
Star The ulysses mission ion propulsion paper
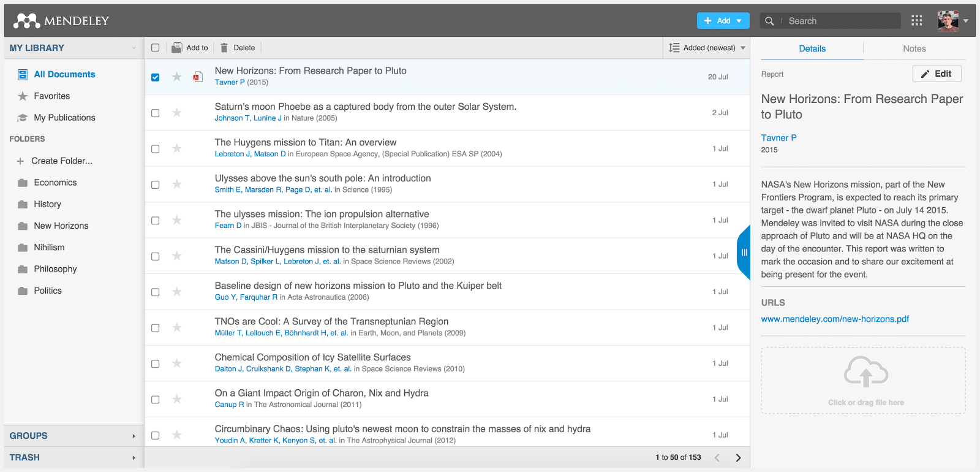click(177, 220)
